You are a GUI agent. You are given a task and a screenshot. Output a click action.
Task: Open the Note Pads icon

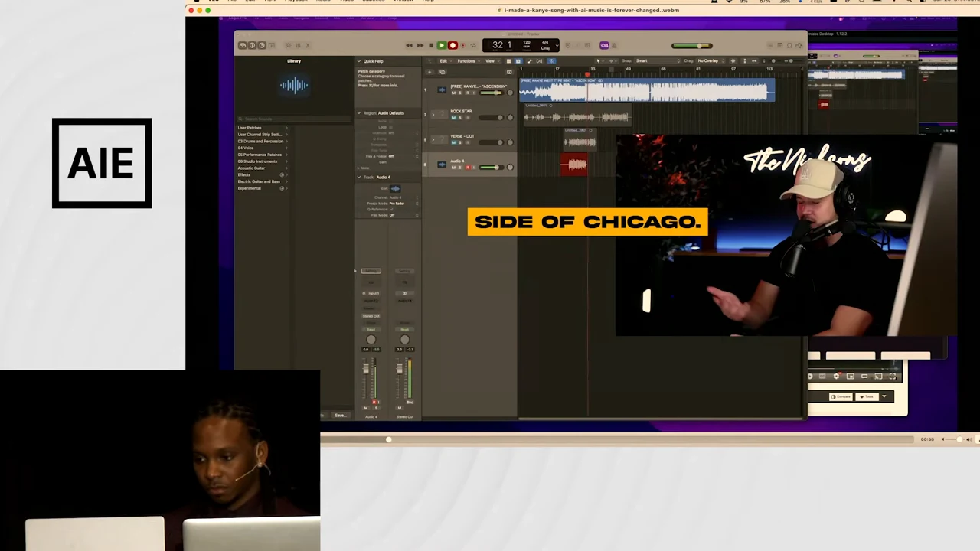(x=780, y=45)
